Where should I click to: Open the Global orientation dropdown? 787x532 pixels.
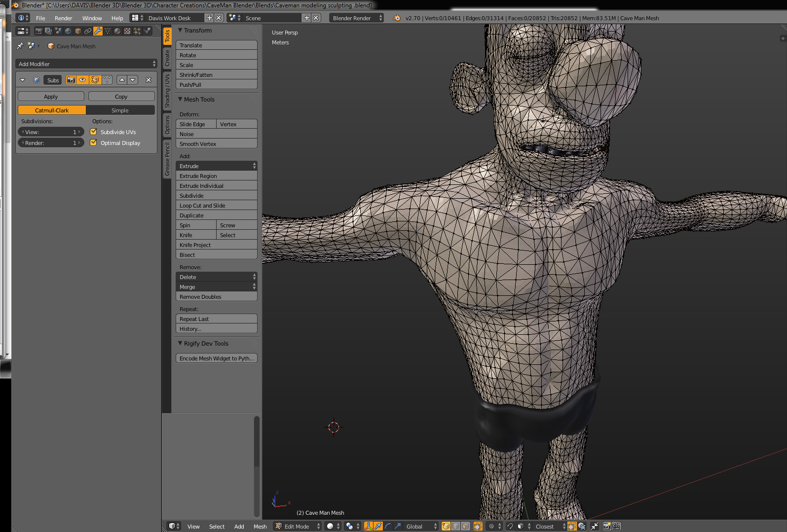click(x=421, y=526)
